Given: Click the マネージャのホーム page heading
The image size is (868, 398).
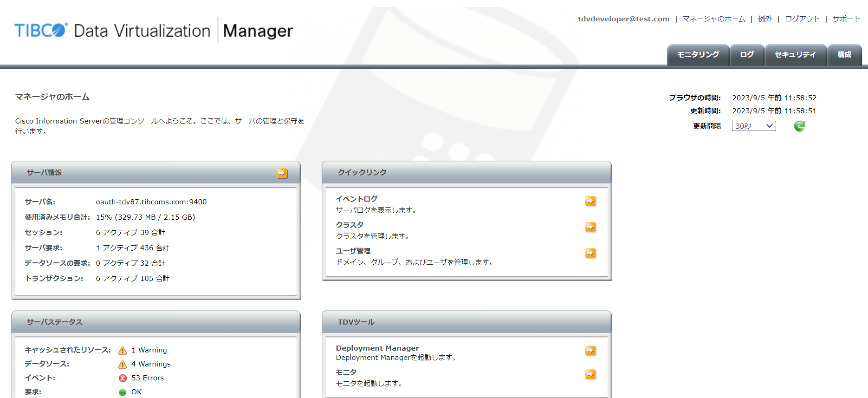Looking at the screenshot, I should pyautogui.click(x=52, y=97).
